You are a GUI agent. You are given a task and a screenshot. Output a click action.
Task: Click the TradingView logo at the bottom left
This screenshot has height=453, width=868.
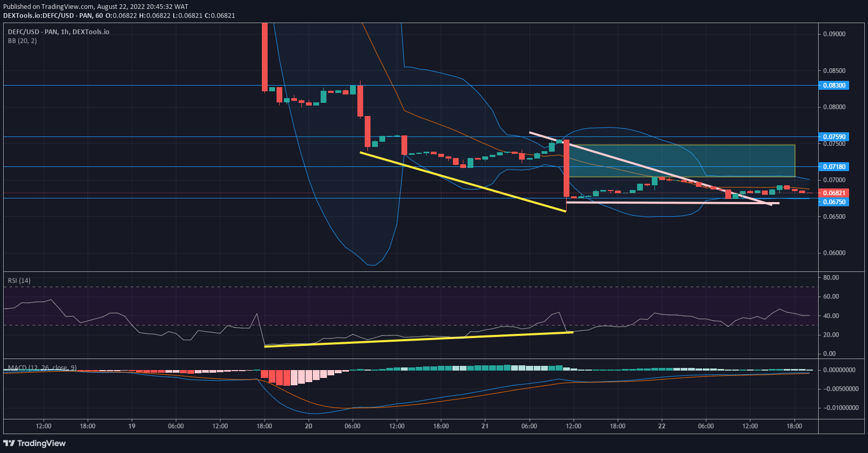pos(35,443)
